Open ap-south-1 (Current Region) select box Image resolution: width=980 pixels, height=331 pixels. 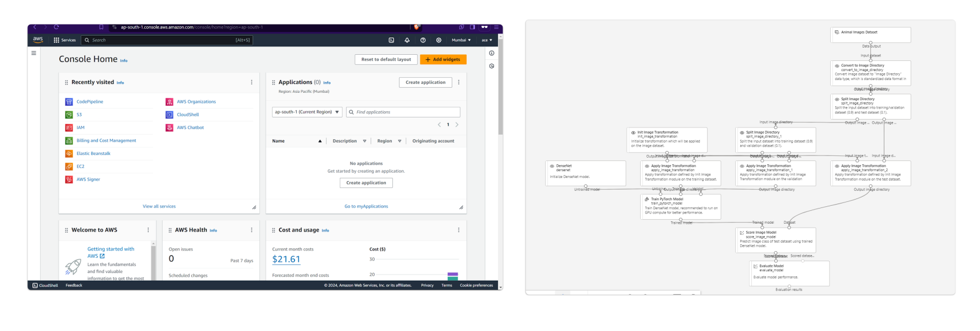307,112
